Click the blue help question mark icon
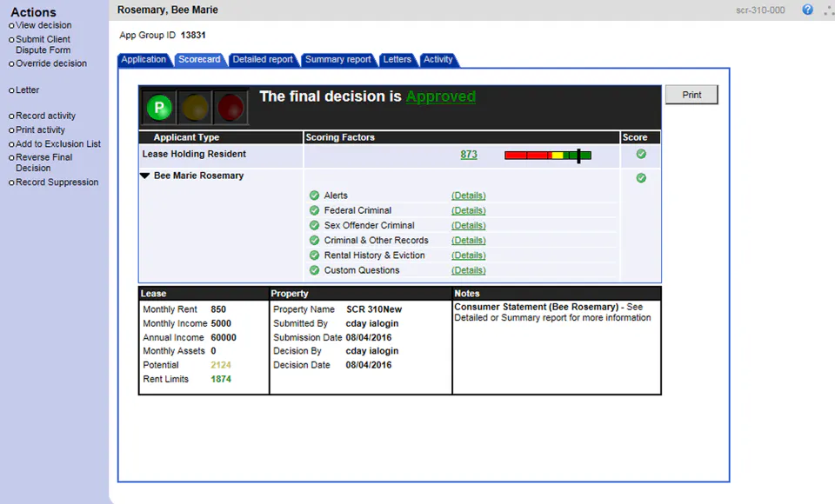This screenshot has height=504, width=835. tap(807, 10)
